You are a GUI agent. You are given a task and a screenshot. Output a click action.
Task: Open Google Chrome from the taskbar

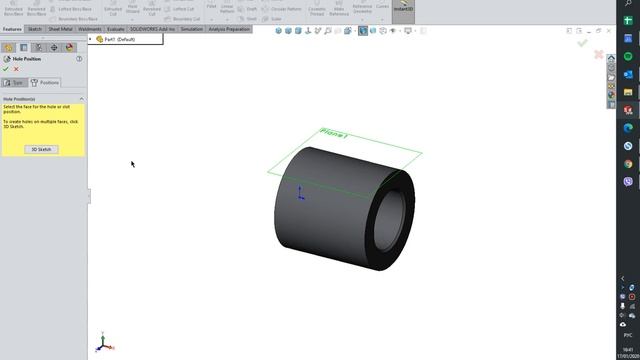click(628, 164)
